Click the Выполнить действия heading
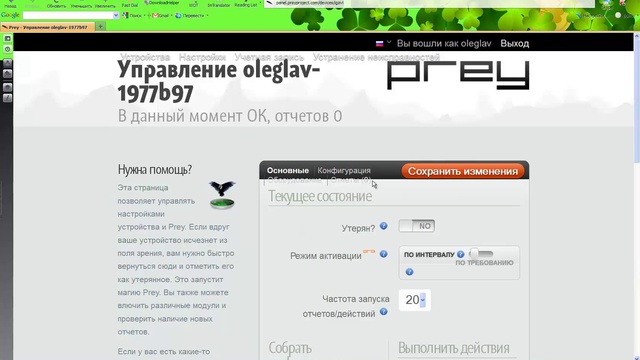 click(x=453, y=348)
